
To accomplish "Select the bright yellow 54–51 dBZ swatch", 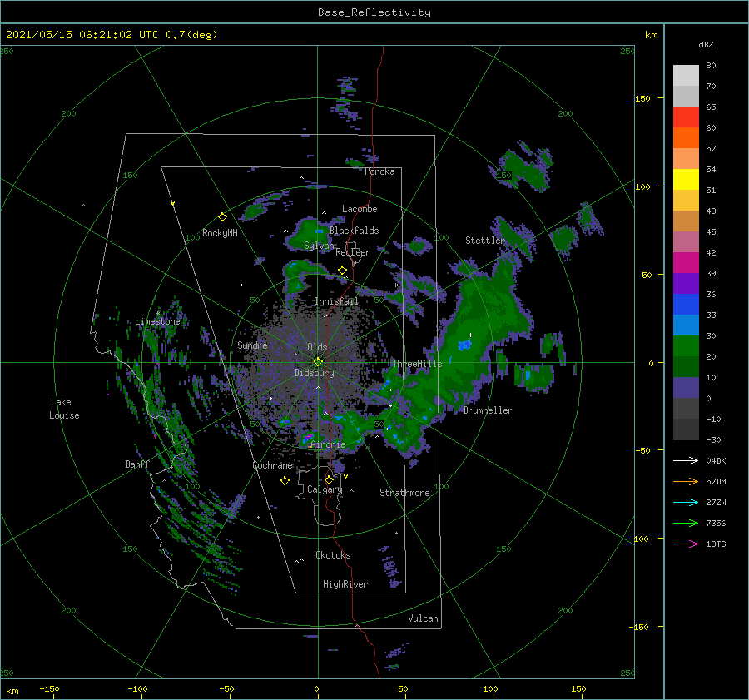I will pos(686,180).
